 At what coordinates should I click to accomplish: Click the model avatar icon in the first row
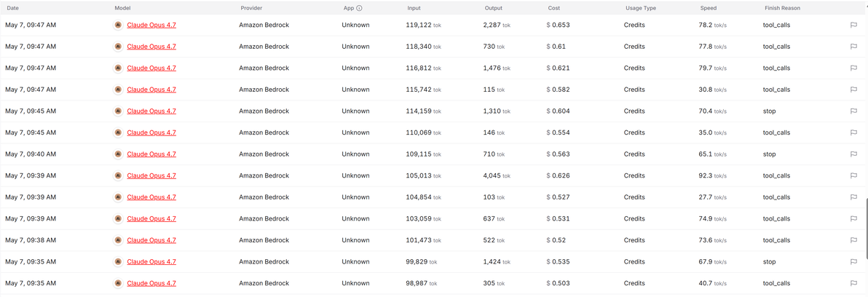tap(118, 25)
